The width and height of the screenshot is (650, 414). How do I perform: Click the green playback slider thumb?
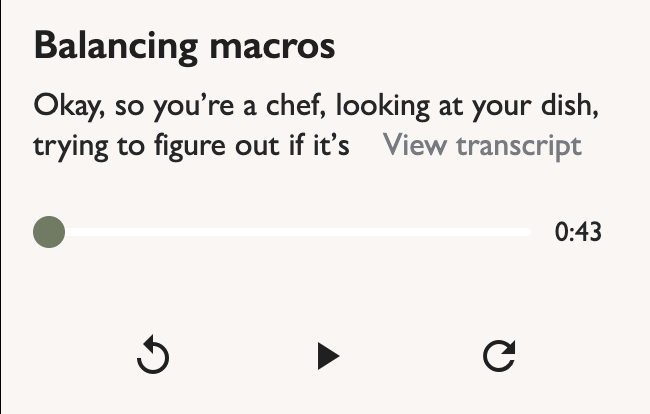point(49,232)
